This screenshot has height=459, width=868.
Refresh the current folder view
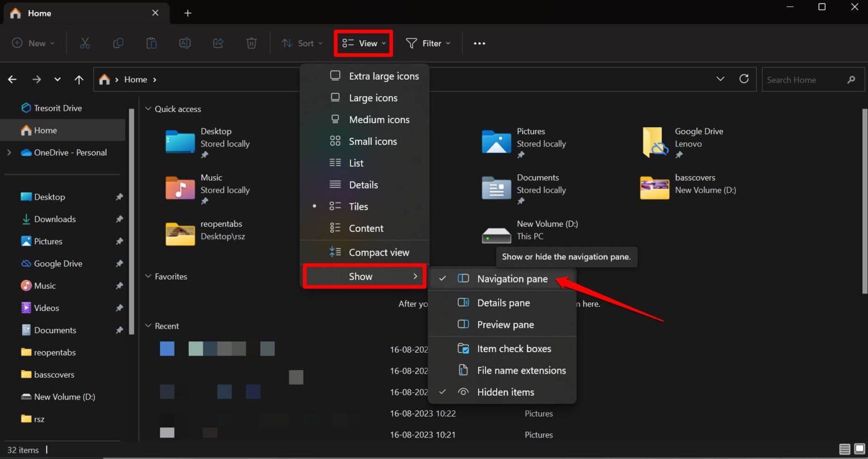[744, 79]
